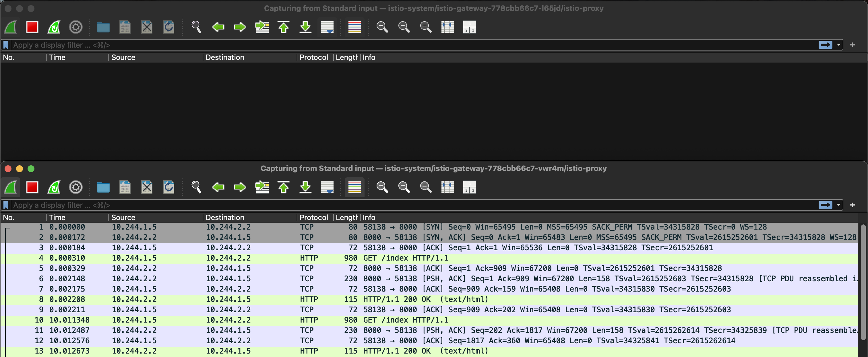Open capture options gear in lower window
Screen dimensions: 868x357
75,187
